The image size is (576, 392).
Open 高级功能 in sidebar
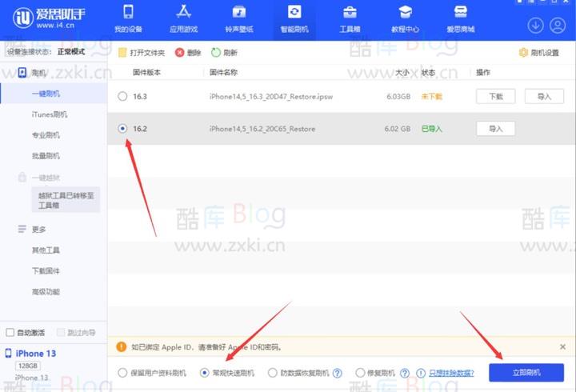pyautogui.click(x=46, y=292)
